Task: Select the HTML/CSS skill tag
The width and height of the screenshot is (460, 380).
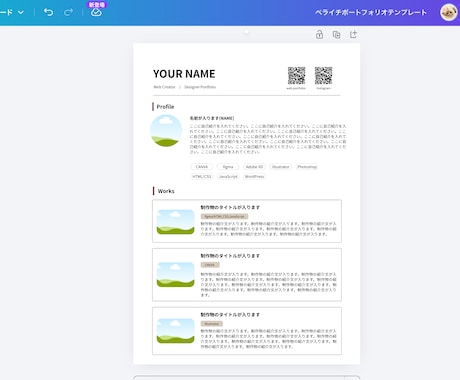Action: tap(202, 176)
